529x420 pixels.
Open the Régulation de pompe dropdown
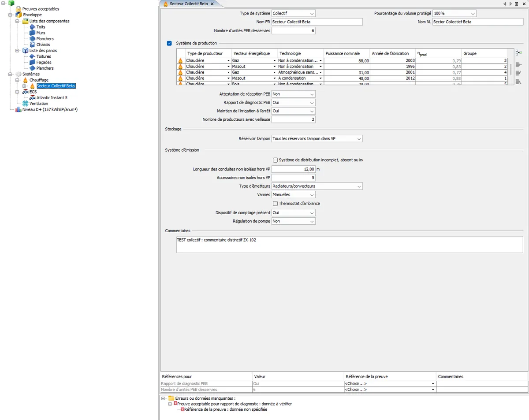[x=294, y=221]
